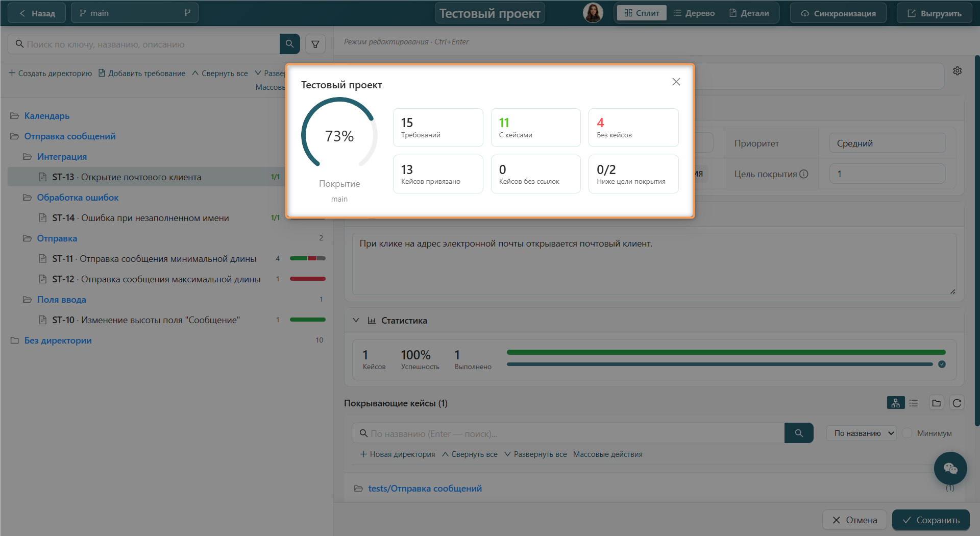Viewport: 980px width, 536px height.
Task: Click the document icon for ST-11
Action: (x=43, y=259)
